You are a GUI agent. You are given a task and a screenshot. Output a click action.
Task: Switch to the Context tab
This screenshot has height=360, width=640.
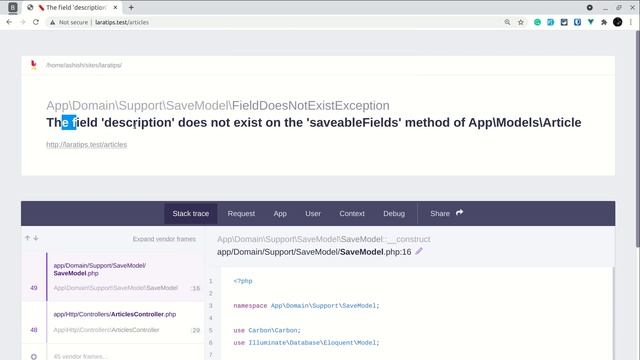(x=352, y=213)
